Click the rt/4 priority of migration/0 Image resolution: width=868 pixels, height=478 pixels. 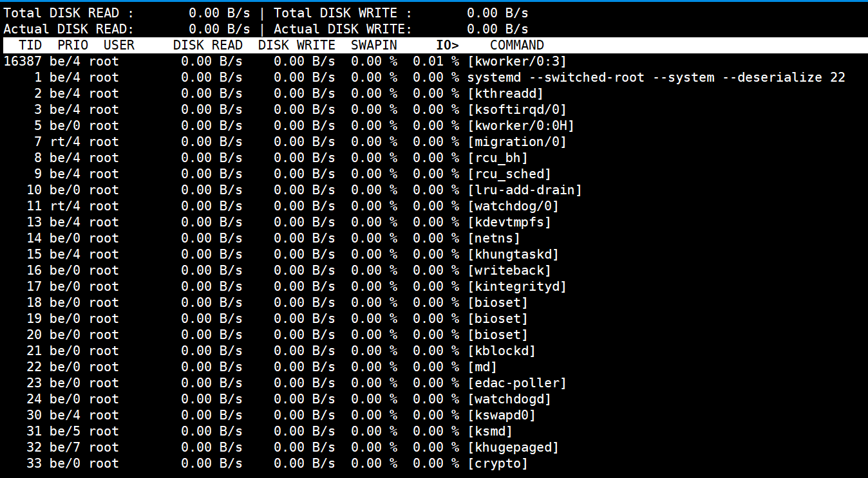[x=65, y=142]
